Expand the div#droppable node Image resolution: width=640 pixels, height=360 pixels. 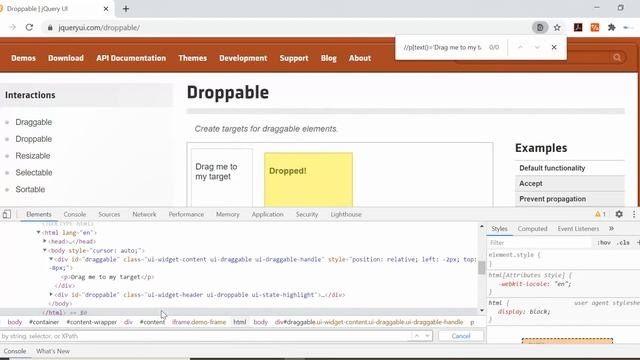coord(51,294)
